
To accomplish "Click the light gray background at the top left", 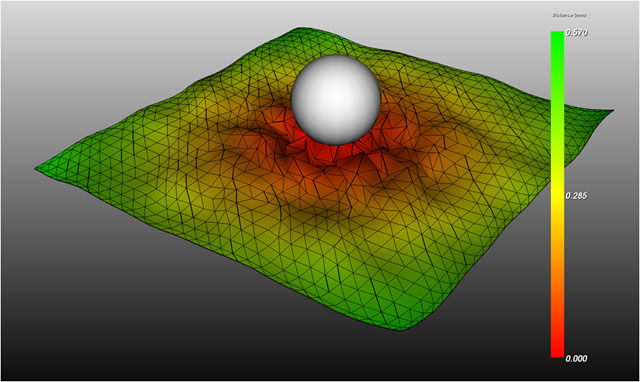I will click(82, 41).
